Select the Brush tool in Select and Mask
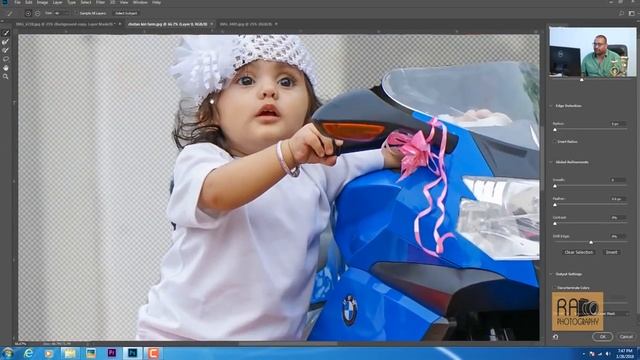 [x=6, y=50]
